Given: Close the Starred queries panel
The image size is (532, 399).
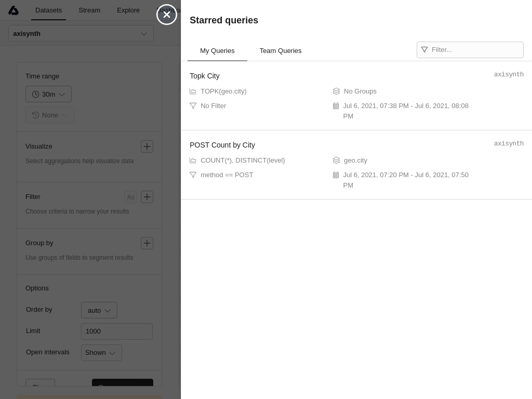Looking at the screenshot, I should 167,15.
